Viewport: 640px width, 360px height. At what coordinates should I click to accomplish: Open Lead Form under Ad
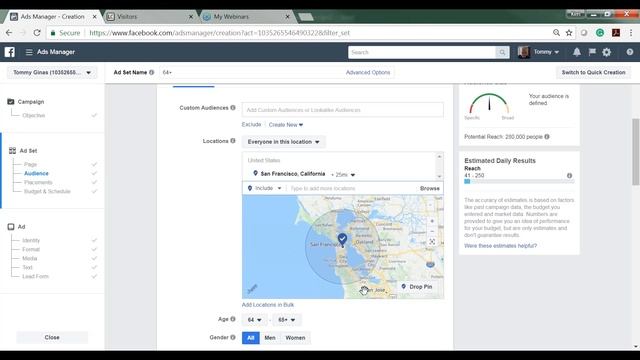click(36, 276)
